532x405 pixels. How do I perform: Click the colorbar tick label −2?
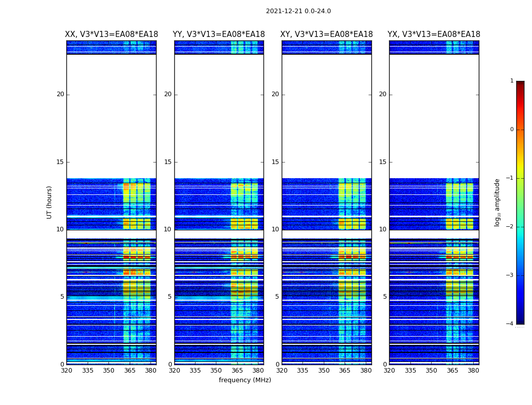(x=510, y=226)
